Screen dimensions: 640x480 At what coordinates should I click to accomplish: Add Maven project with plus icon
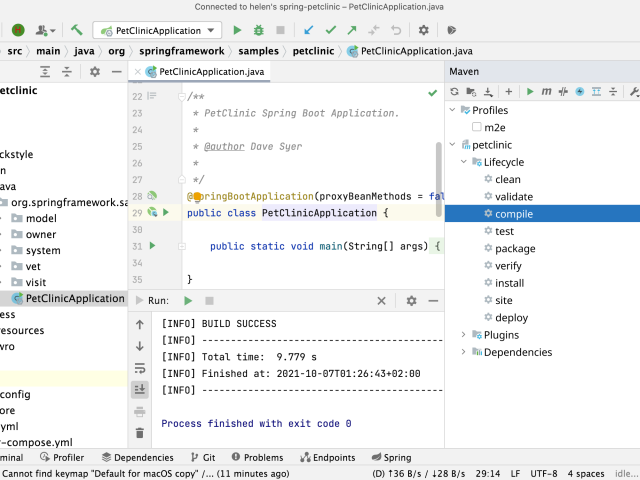(509, 92)
